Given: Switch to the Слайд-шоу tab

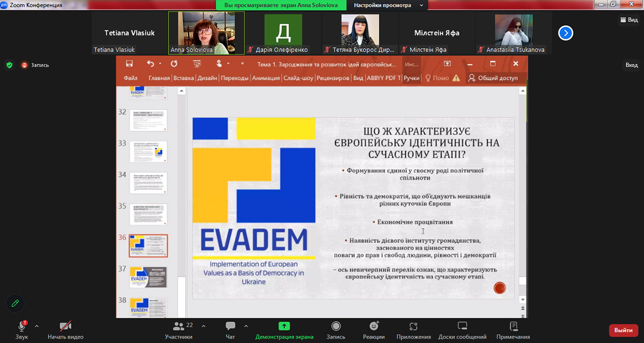Looking at the screenshot, I should (298, 78).
